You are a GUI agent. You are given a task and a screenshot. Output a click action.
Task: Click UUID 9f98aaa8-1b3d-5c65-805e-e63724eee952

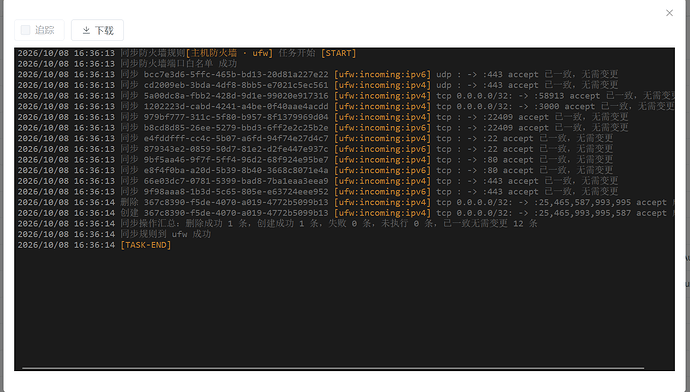coord(236,192)
